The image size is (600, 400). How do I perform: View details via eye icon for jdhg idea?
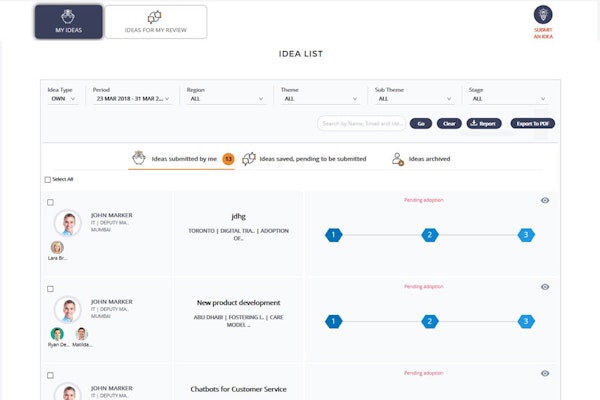click(545, 201)
